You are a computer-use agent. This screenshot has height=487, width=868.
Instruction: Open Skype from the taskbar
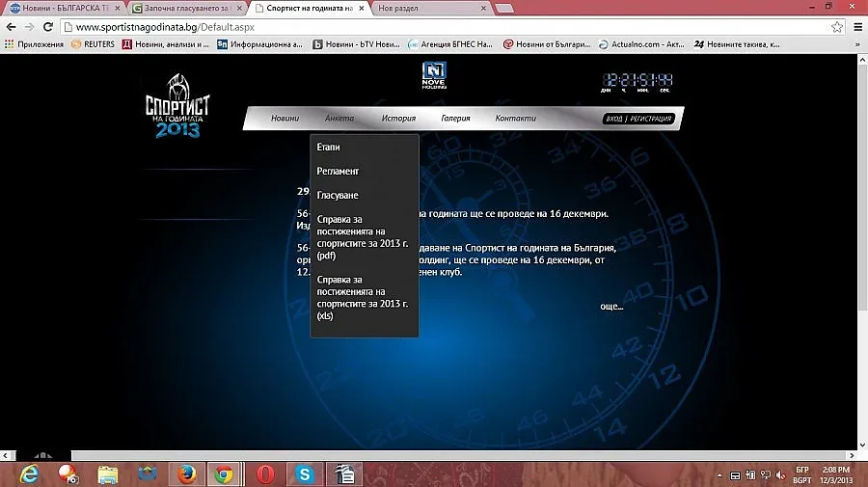306,473
